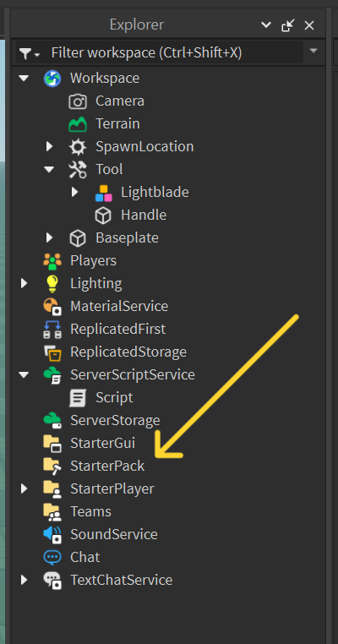The width and height of the screenshot is (338, 644).
Task: Click the Chat bubble icon
Action: click(52, 557)
